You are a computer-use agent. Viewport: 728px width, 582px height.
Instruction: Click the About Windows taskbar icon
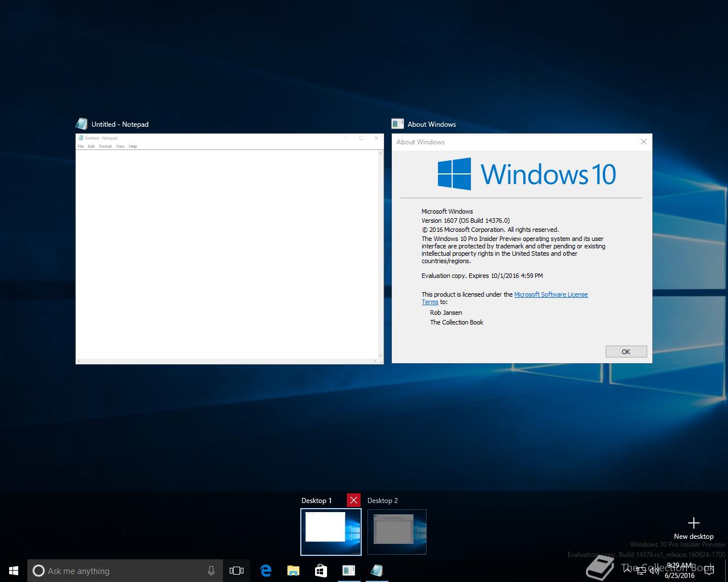coord(349,571)
